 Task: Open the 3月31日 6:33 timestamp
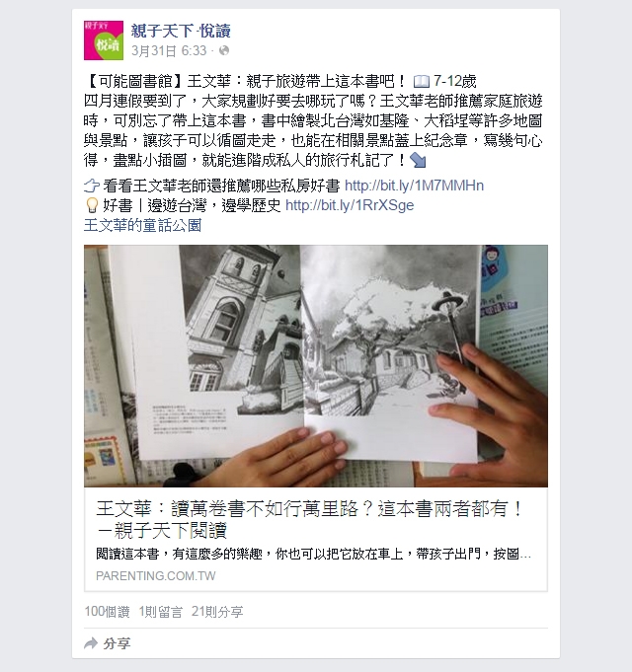[x=169, y=50]
